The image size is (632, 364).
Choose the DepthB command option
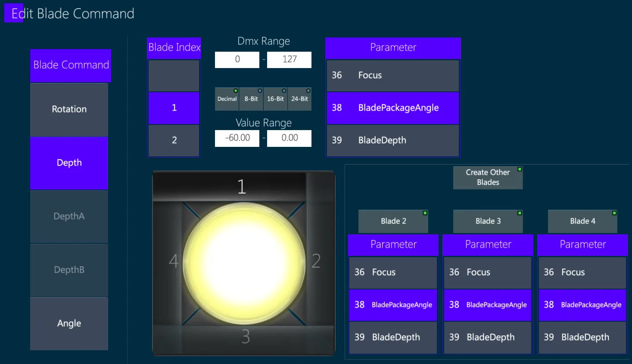[69, 270]
